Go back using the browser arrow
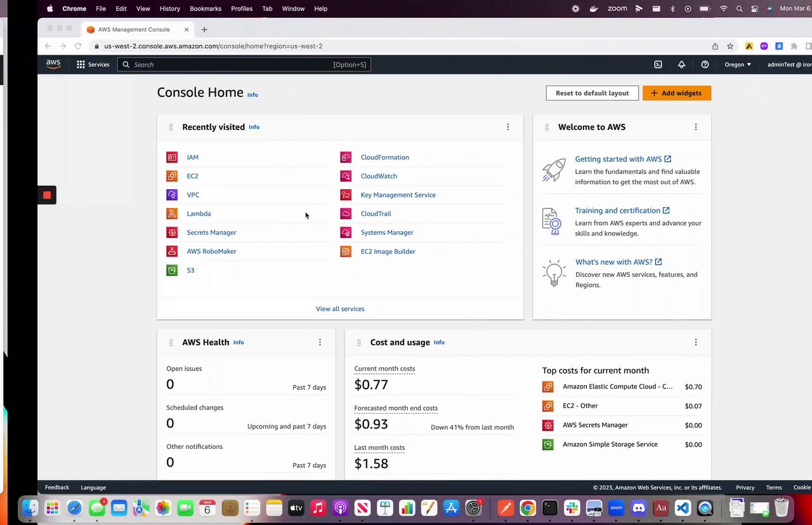 (x=48, y=46)
